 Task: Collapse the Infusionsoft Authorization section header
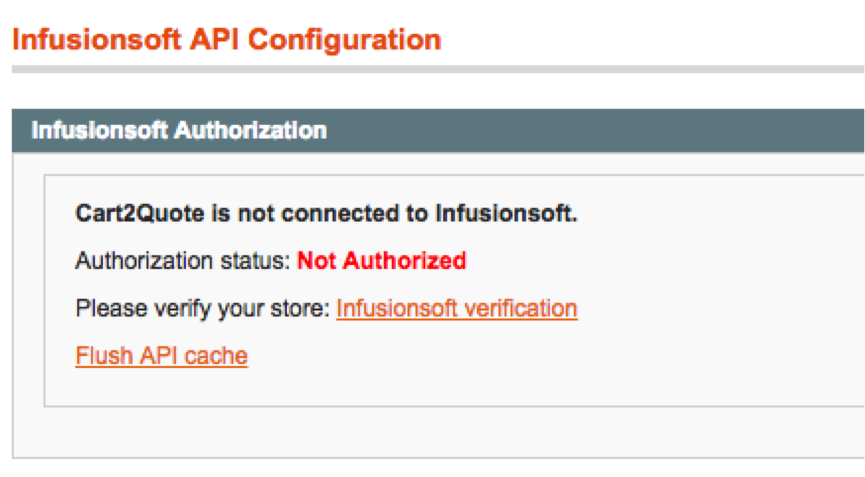438,131
